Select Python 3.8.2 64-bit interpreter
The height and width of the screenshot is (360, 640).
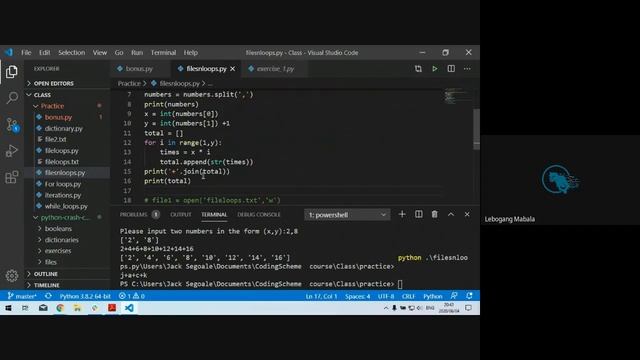pyautogui.click(x=85, y=296)
